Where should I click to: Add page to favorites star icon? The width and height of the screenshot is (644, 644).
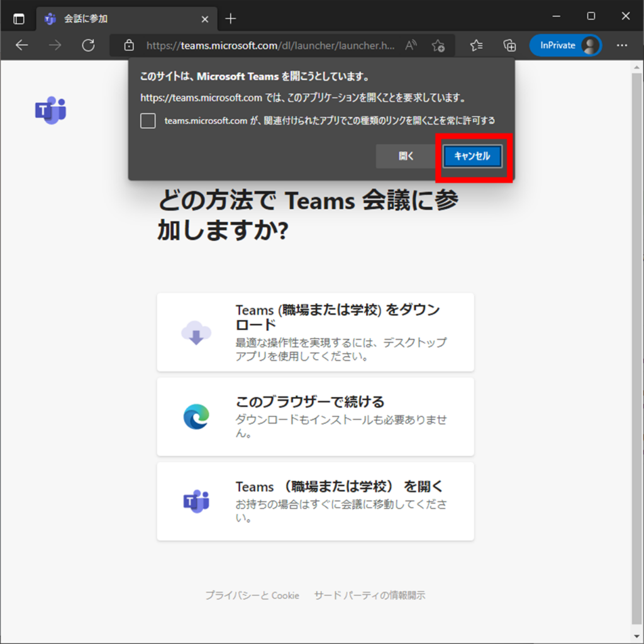click(438, 45)
